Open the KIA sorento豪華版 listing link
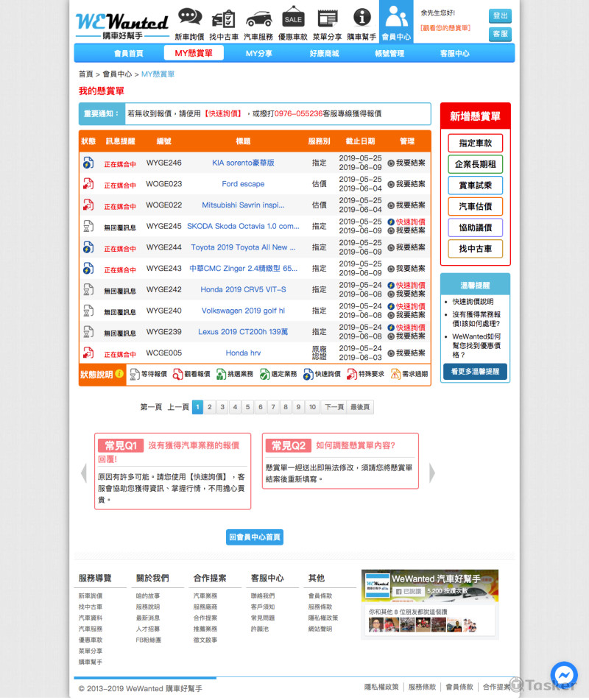The width and height of the screenshot is (589, 700). [x=243, y=163]
